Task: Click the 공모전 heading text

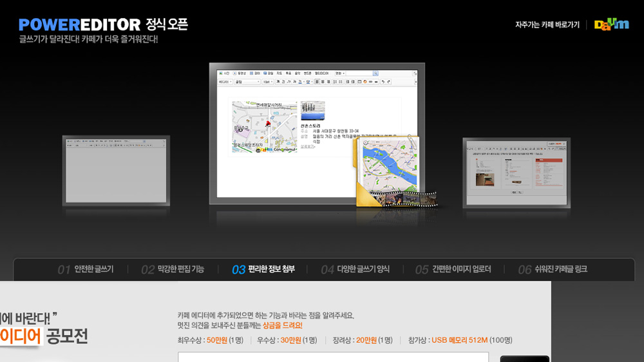Action: [x=67, y=336]
